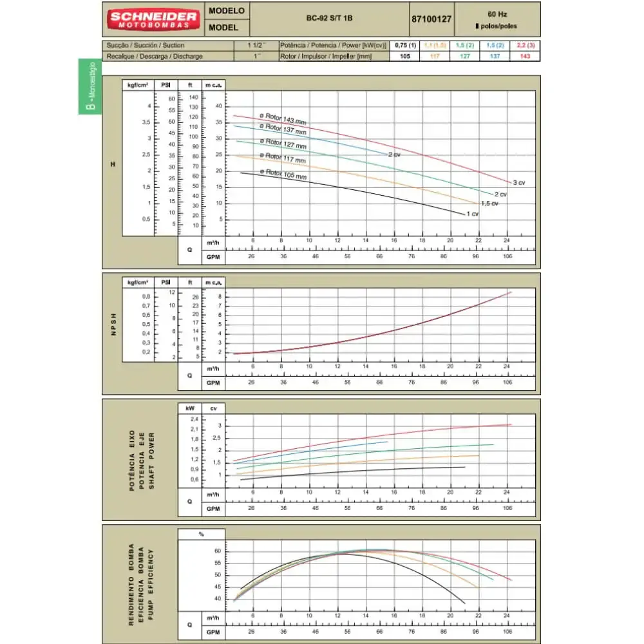Select the Sucção / Succión / Suction label

click(x=146, y=45)
